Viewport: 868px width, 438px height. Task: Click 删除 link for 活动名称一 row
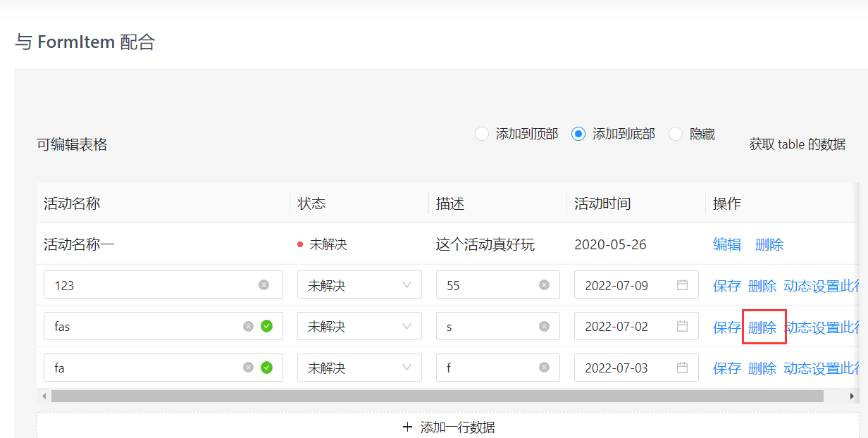pyautogui.click(x=769, y=244)
